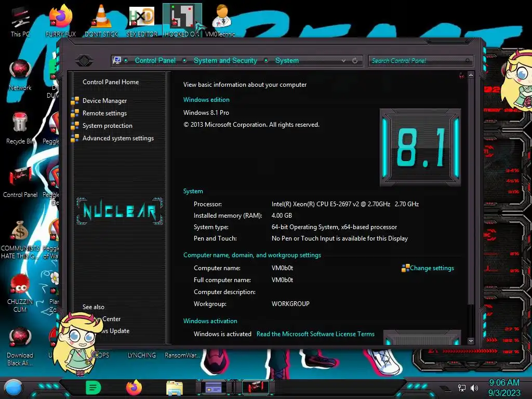Open the VLC cone desktop shortcut

101,20
